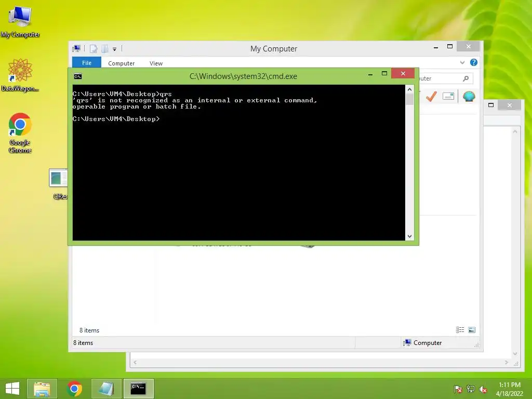Open network tray icon

click(x=471, y=389)
